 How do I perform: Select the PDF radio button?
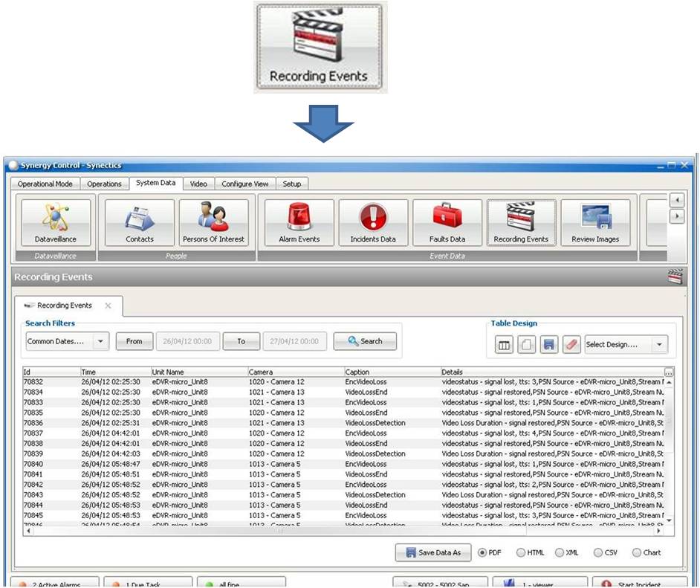pos(482,553)
